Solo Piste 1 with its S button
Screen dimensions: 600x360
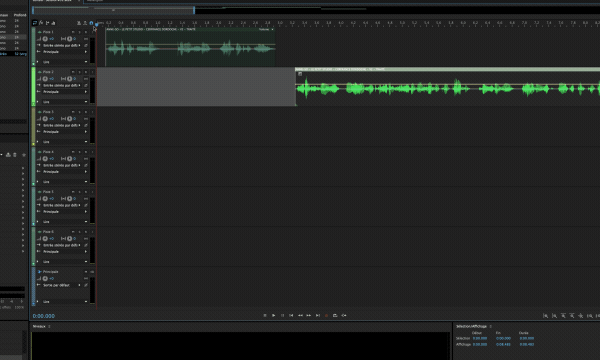pyautogui.click(x=80, y=32)
